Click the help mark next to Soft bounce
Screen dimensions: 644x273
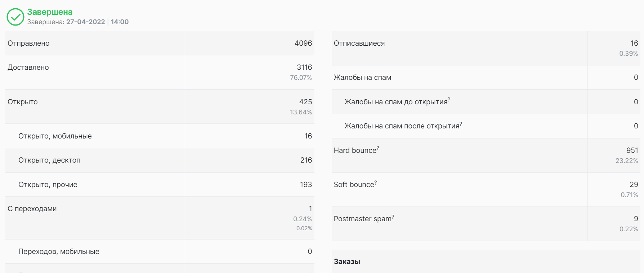(x=376, y=182)
